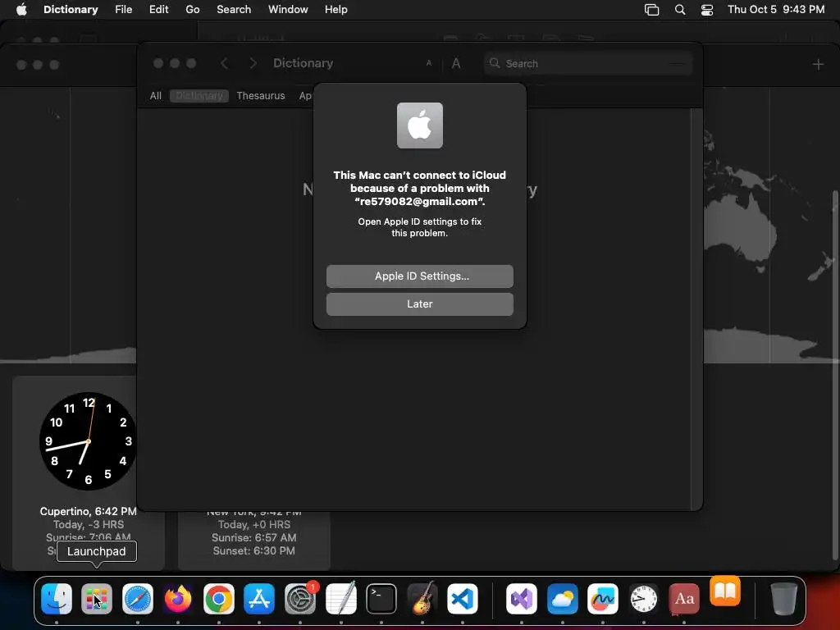
Task: Open Google Chrome from the Dock
Action: pos(218,598)
